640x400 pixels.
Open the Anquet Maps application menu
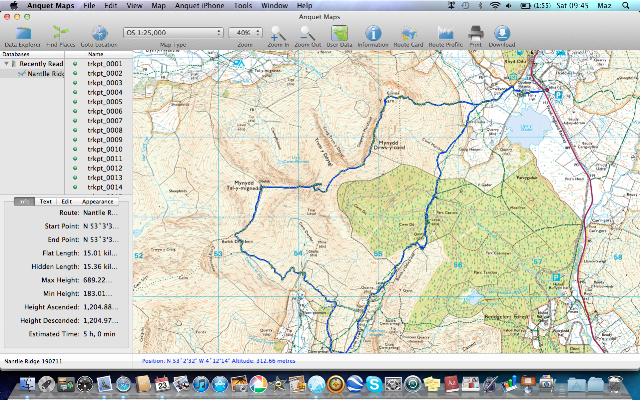tap(51, 6)
